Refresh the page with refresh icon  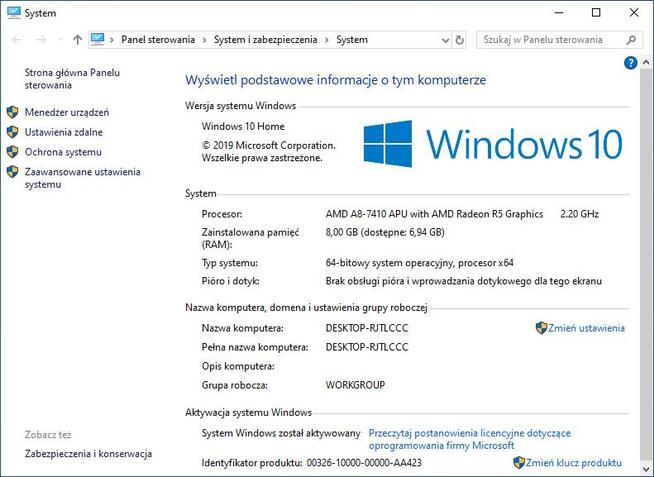[x=459, y=40]
